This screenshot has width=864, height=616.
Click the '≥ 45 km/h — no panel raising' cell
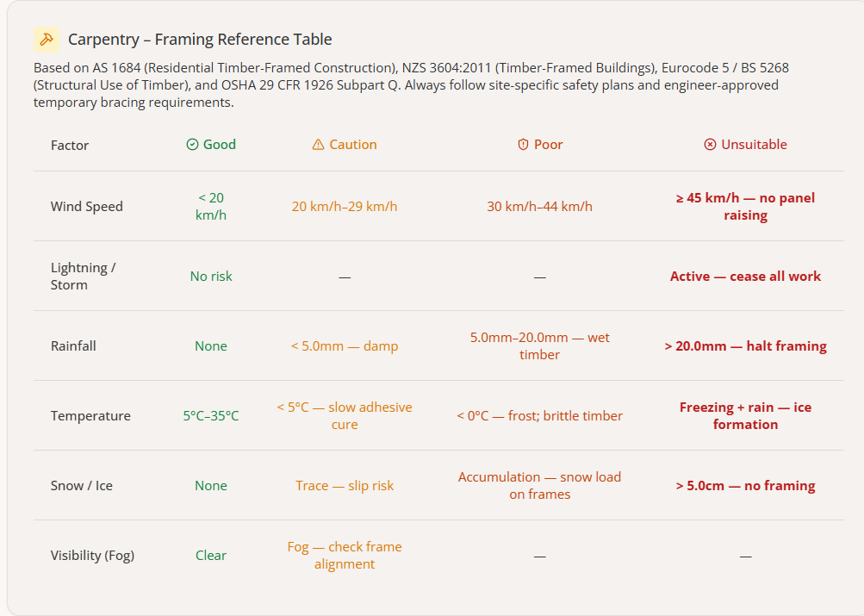[745, 207]
